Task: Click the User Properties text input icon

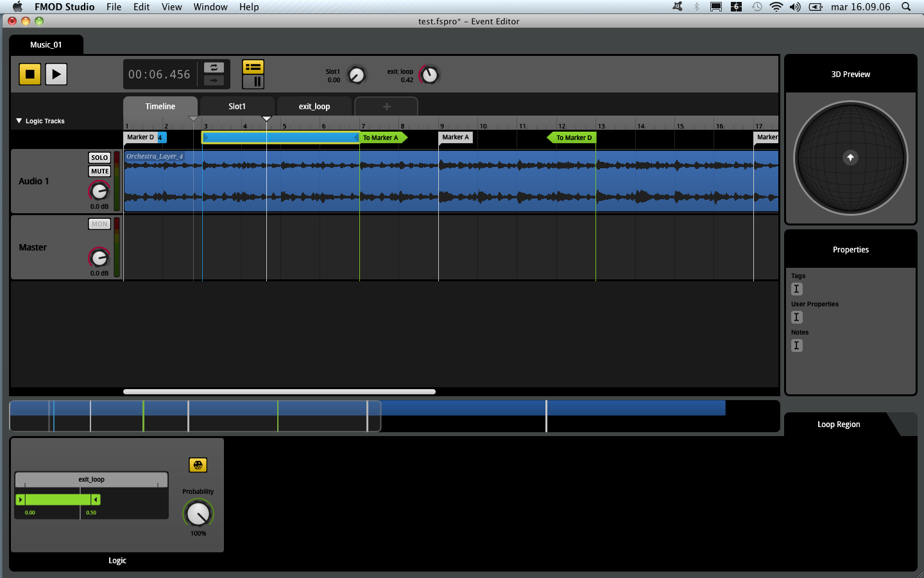Action: pyautogui.click(x=797, y=317)
